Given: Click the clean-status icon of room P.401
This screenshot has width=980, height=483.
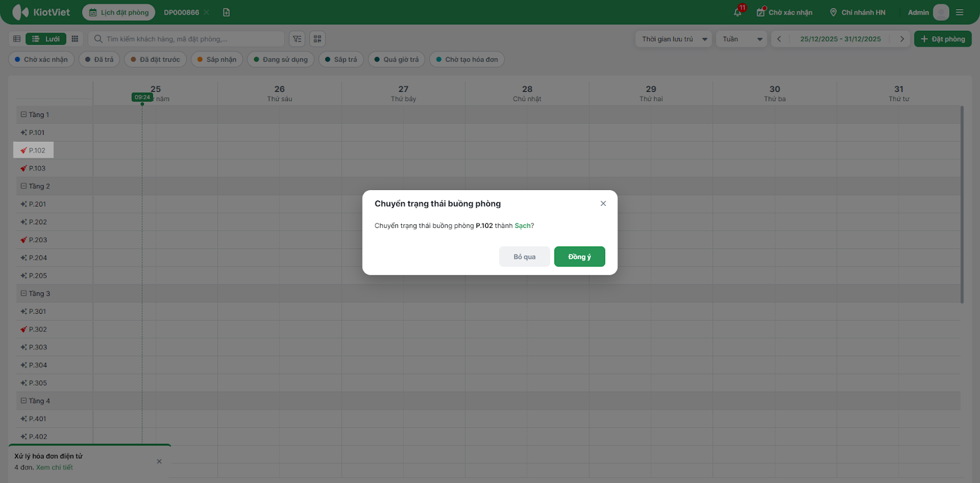Looking at the screenshot, I should (x=23, y=419).
